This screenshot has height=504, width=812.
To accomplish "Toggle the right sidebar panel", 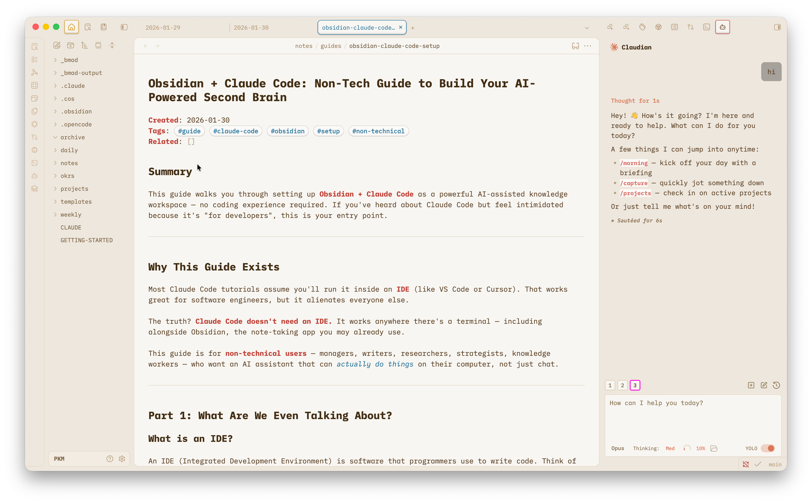I will (777, 27).
